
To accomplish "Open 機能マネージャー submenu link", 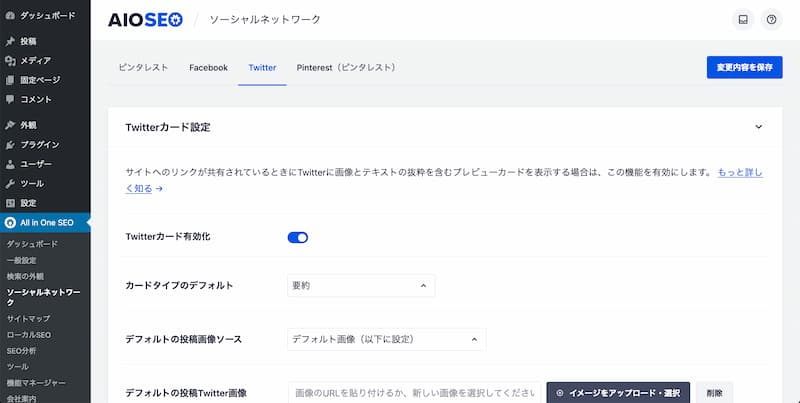I will tap(36, 383).
